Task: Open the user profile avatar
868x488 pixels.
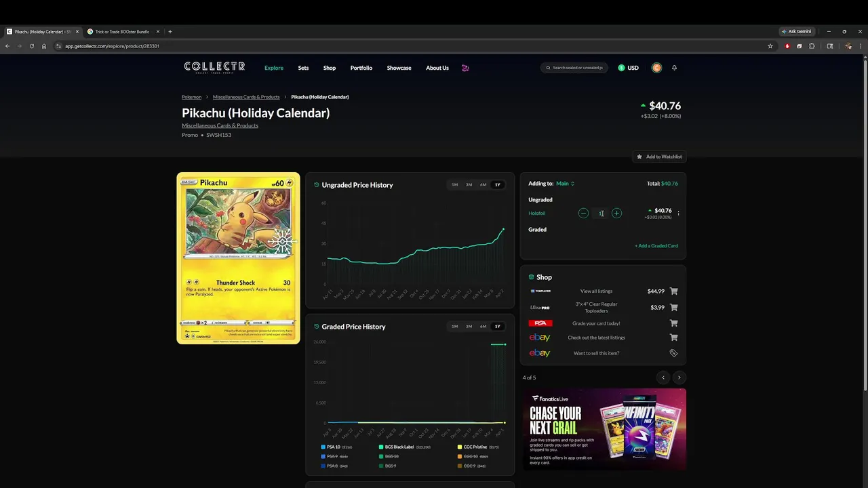Action: 656,68
